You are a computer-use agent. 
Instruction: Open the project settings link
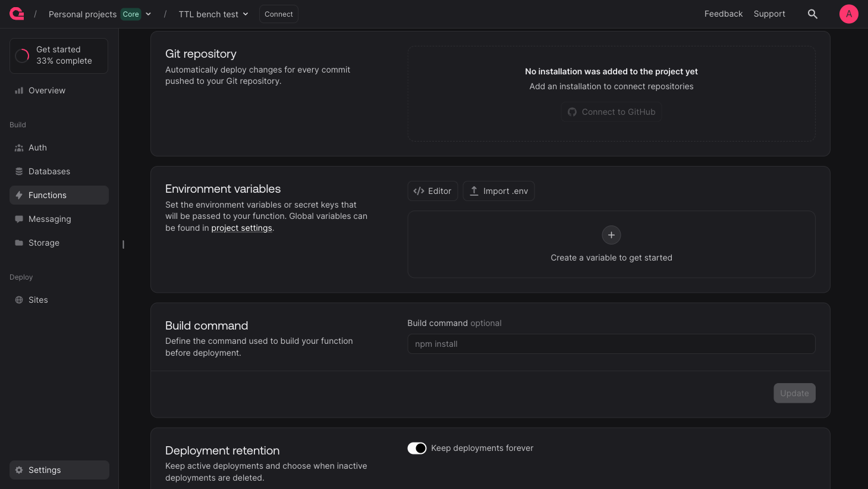coord(241,228)
